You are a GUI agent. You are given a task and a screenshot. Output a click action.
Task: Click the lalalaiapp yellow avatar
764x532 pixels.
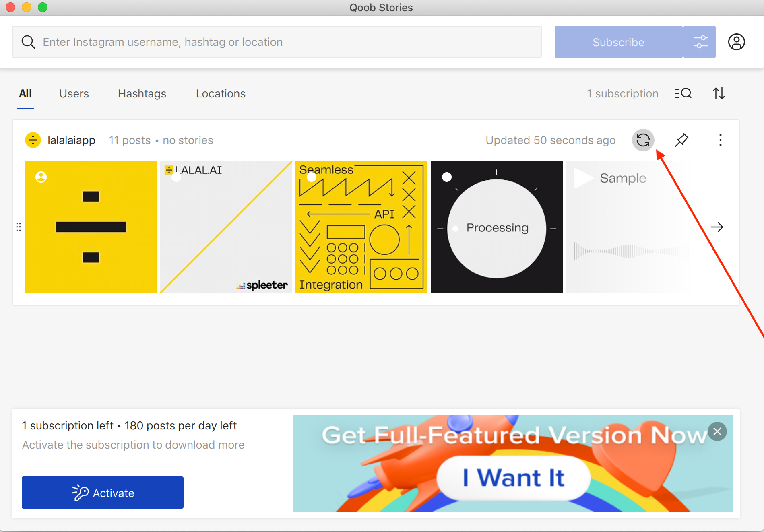tap(33, 140)
